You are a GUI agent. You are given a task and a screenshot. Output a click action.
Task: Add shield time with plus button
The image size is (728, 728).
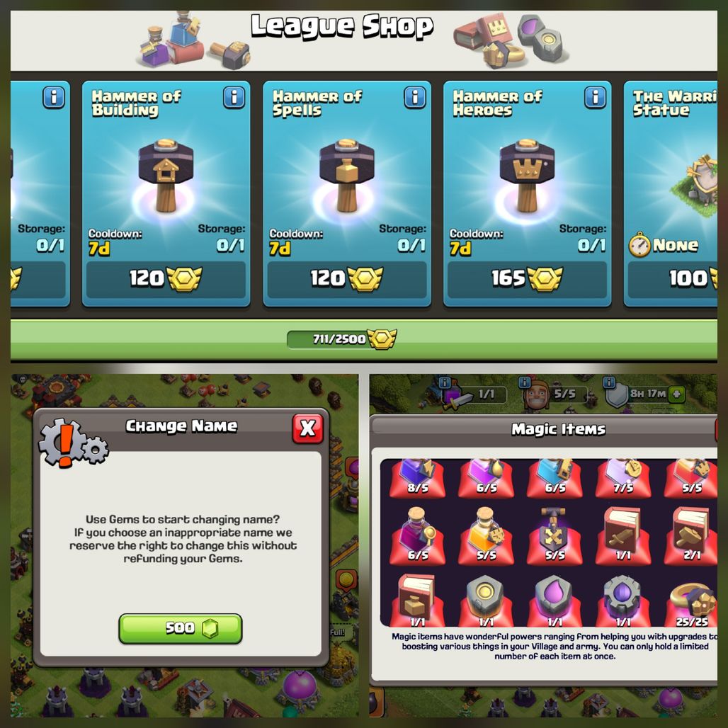677,394
